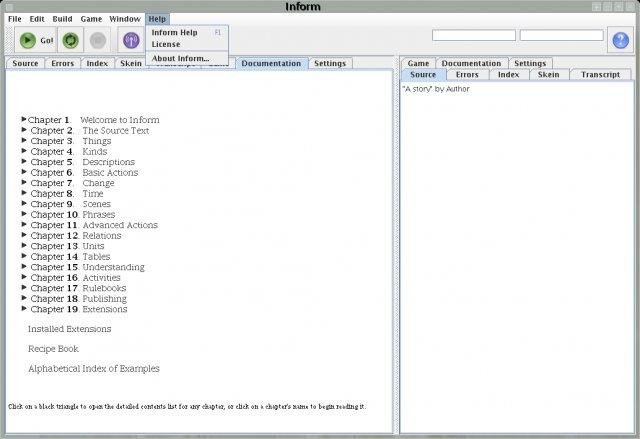Switch left panel to Errors tab
This screenshot has width=640, height=439.
click(62, 63)
